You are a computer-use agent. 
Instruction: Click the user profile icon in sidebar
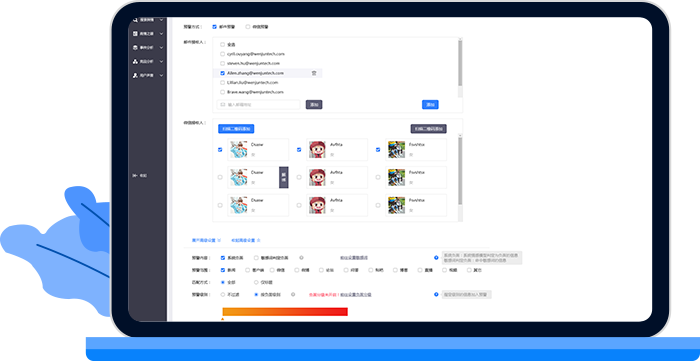coord(135,75)
